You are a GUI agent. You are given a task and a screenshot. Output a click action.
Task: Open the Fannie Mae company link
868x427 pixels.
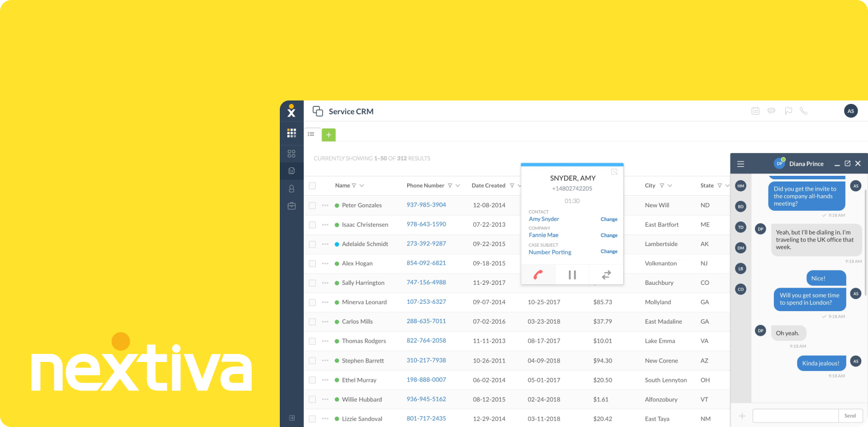click(544, 235)
